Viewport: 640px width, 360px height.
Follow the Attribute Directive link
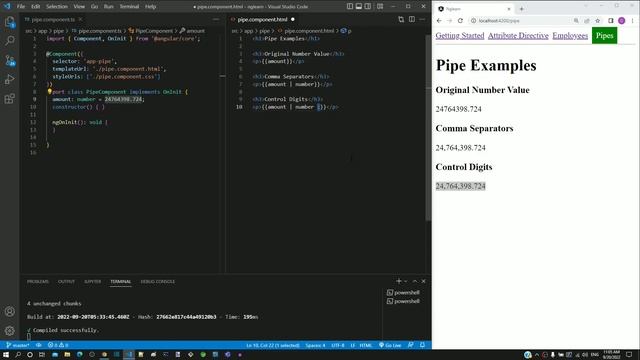518,36
